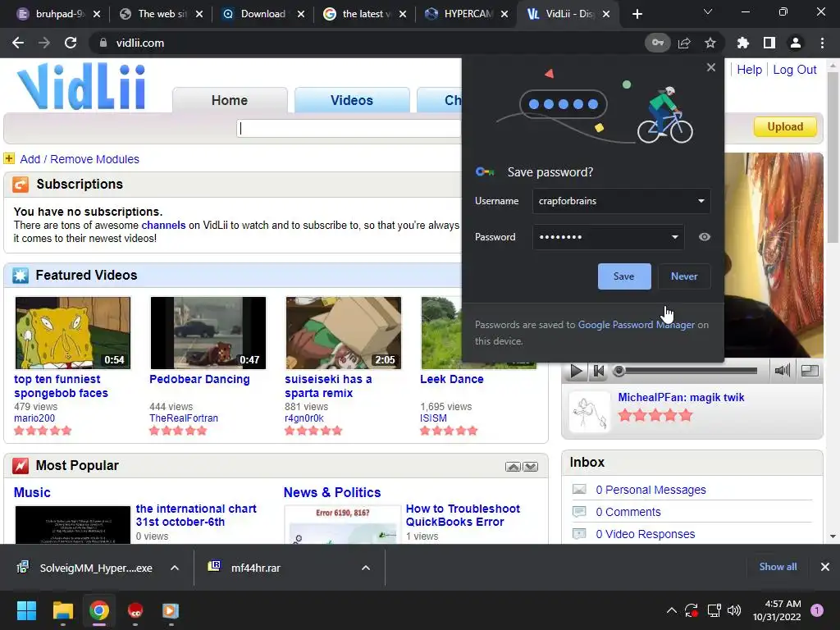Screen dimensions: 840x630
Task: Click the browser forward arrow
Action: point(44,43)
